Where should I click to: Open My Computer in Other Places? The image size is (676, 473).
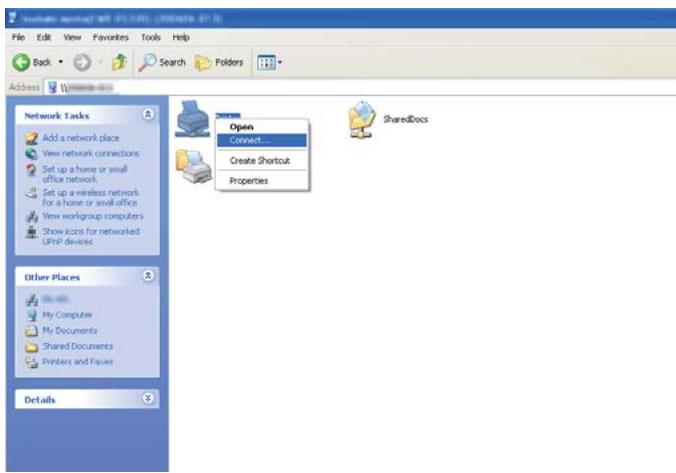click(67, 315)
